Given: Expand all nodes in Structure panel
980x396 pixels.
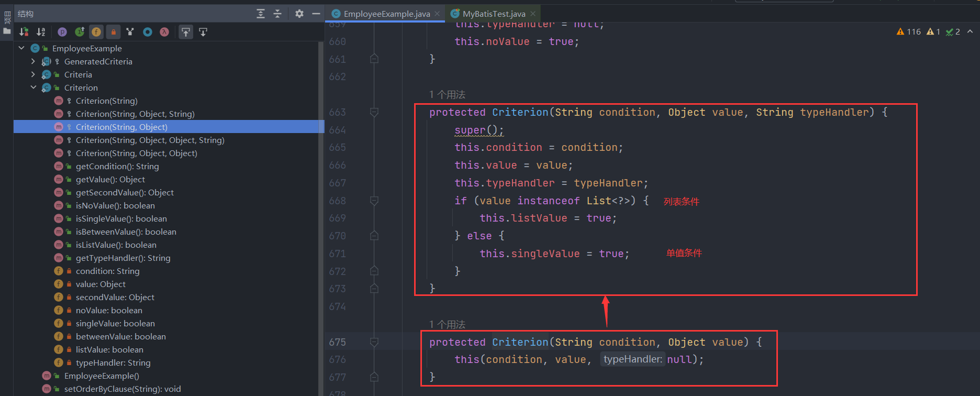Looking at the screenshot, I should (x=261, y=14).
